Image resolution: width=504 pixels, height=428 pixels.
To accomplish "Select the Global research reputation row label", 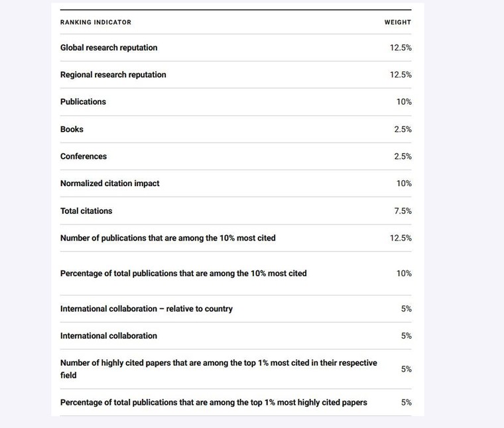I will pyautogui.click(x=109, y=48).
